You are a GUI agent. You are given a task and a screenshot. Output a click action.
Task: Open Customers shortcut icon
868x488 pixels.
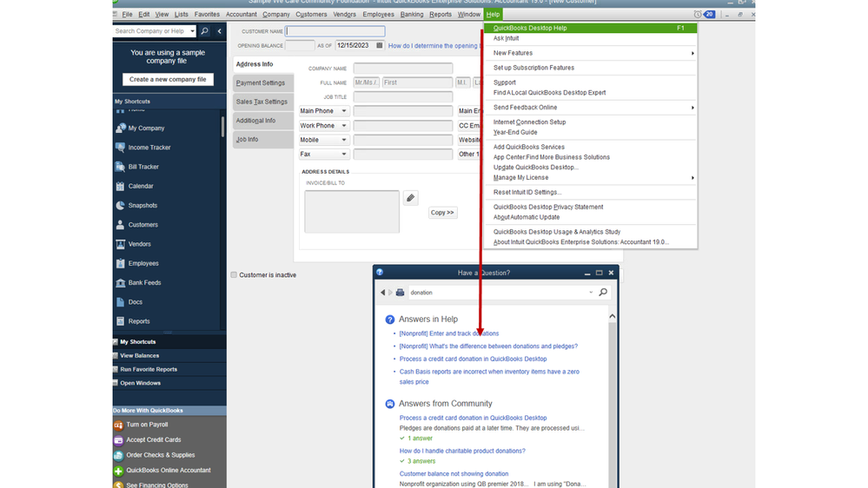point(120,225)
